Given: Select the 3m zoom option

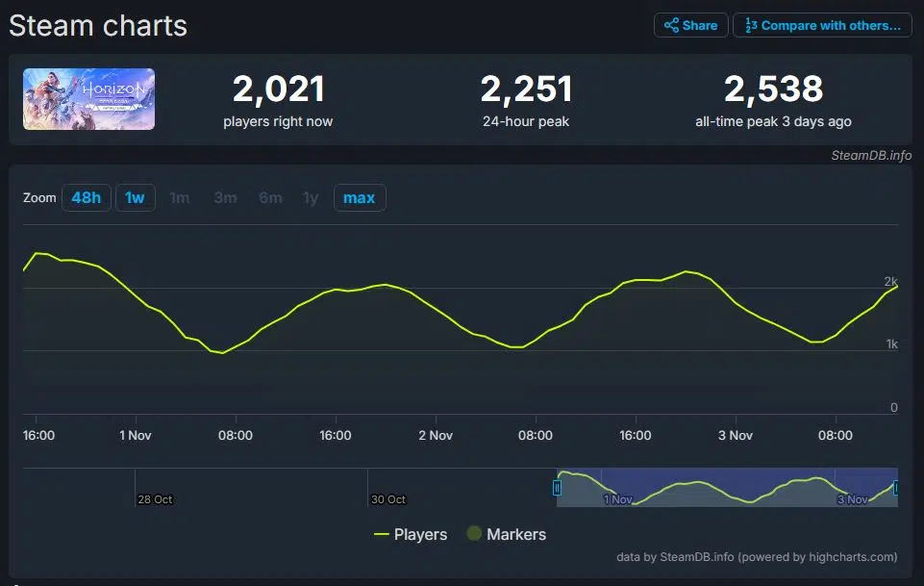Looking at the screenshot, I should (226, 197).
